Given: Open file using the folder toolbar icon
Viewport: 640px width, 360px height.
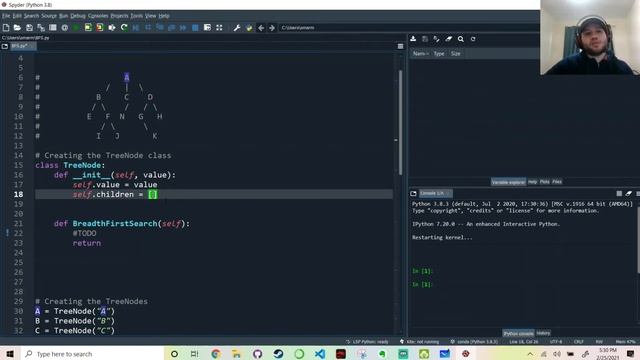Looking at the screenshot, I should click(17, 28).
